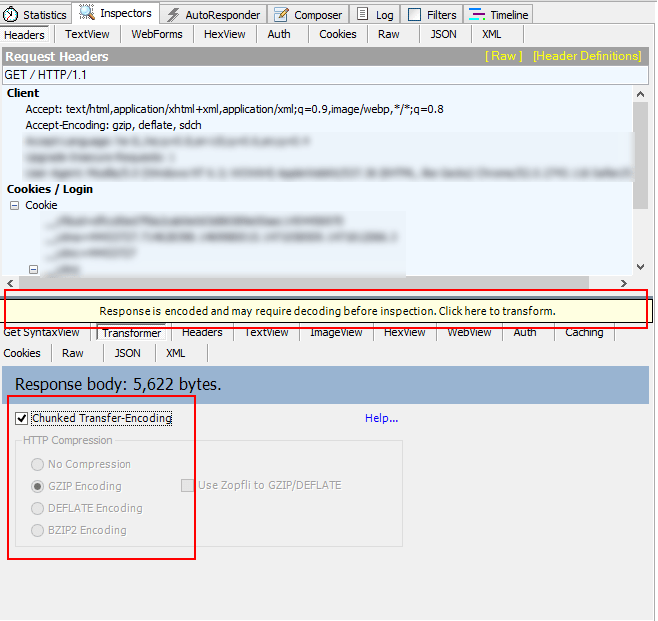
Task: Select the Accept header line
Action: tap(234, 109)
